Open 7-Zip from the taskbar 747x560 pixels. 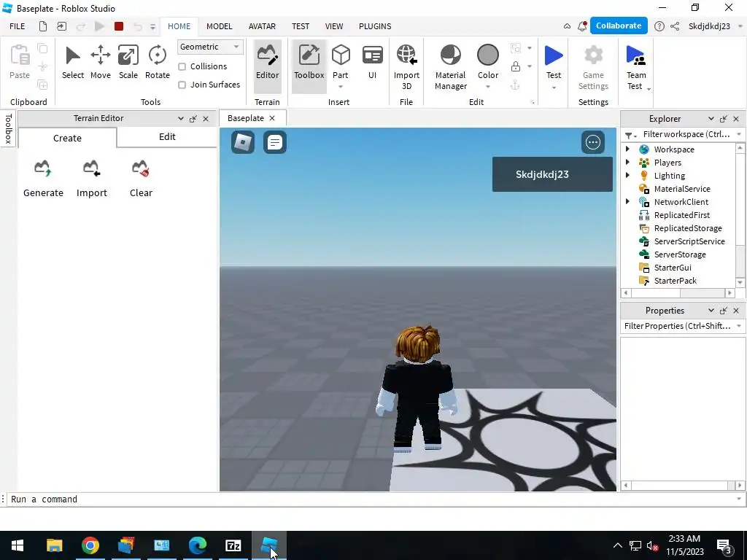coord(233,545)
